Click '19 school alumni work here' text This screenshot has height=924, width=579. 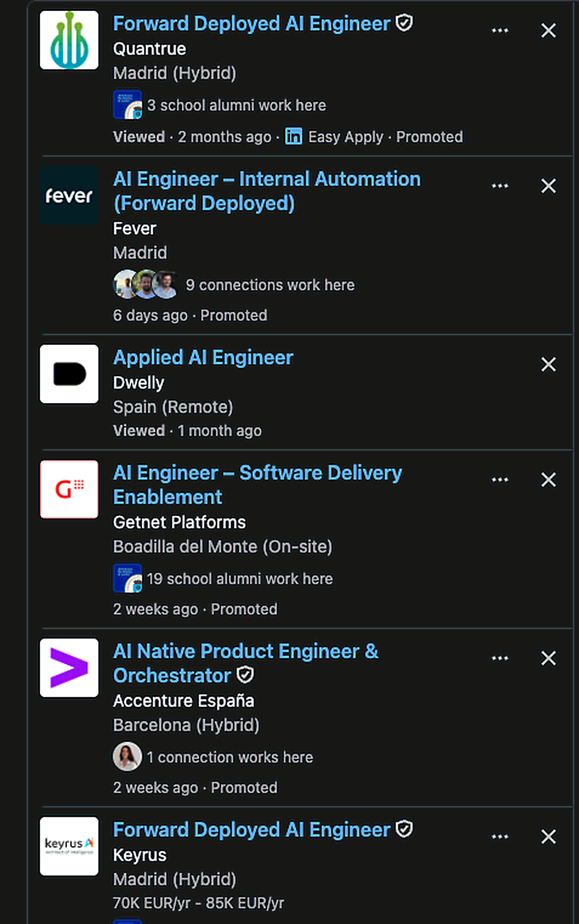(x=240, y=579)
